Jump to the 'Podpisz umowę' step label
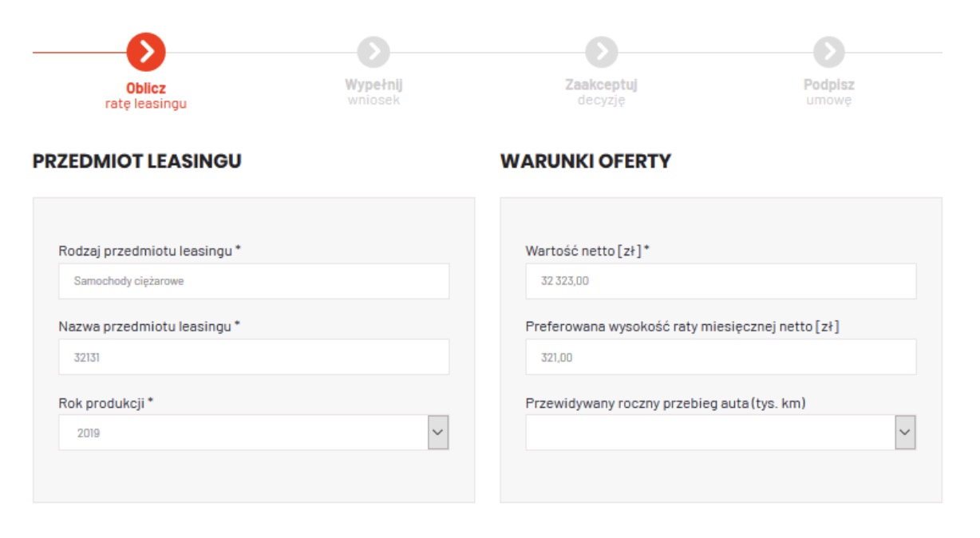The image size is (980, 538). (x=828, y=92)
